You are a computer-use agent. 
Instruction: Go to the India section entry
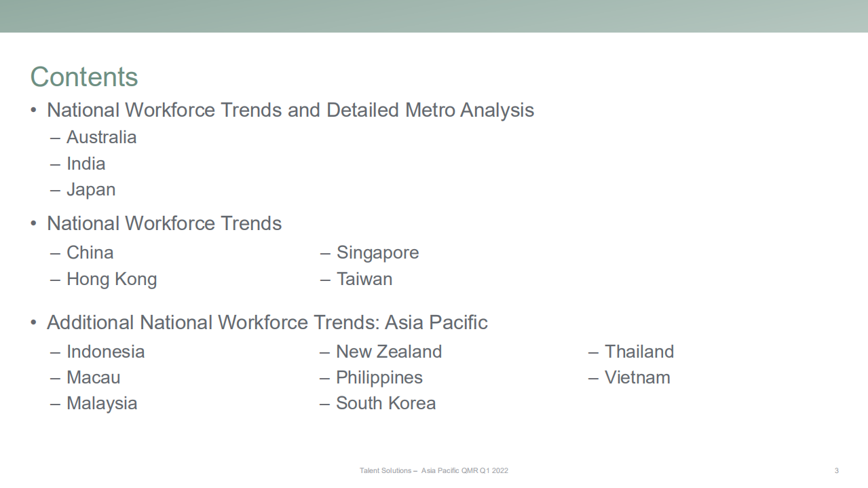tap(86, 164)
